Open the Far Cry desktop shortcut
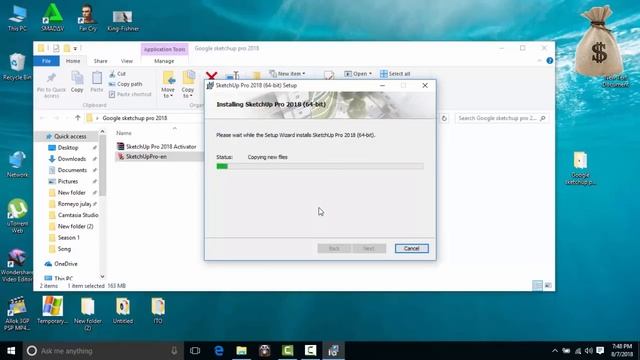 pyautogui.click(x=87, y=18)
